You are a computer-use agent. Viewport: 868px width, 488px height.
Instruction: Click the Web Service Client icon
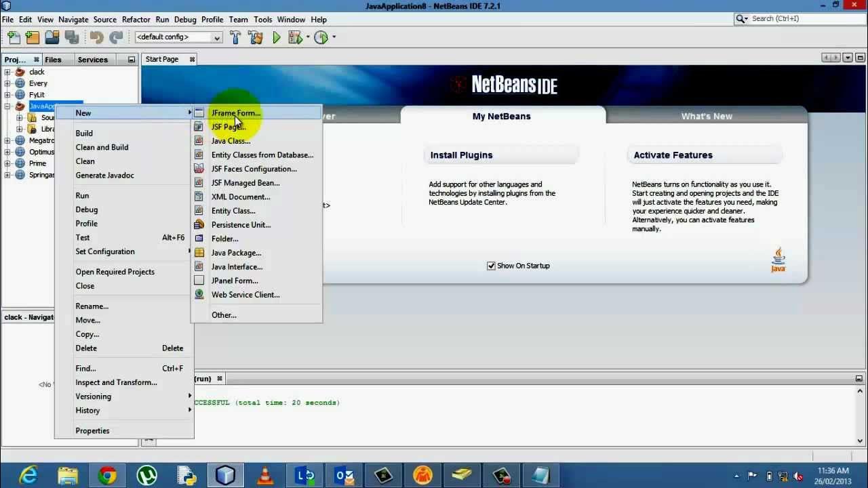coord(199,295)
